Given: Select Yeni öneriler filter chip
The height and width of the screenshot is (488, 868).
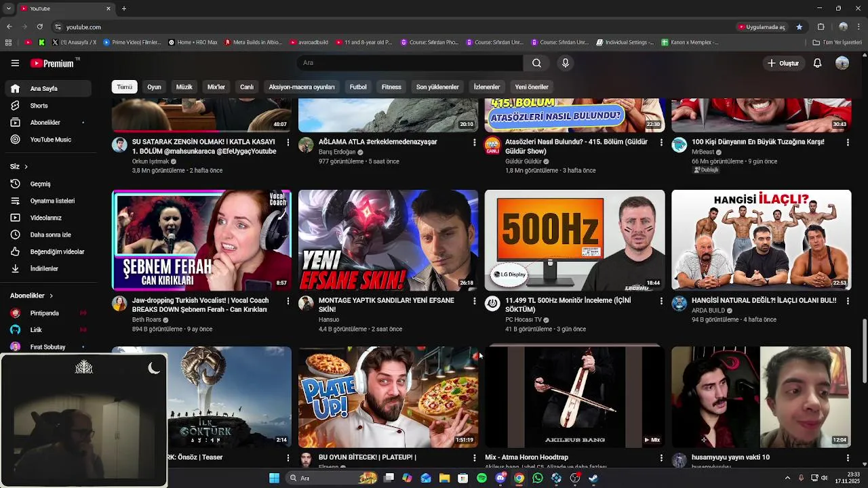Looking at the screenshot, I should 532,87.
